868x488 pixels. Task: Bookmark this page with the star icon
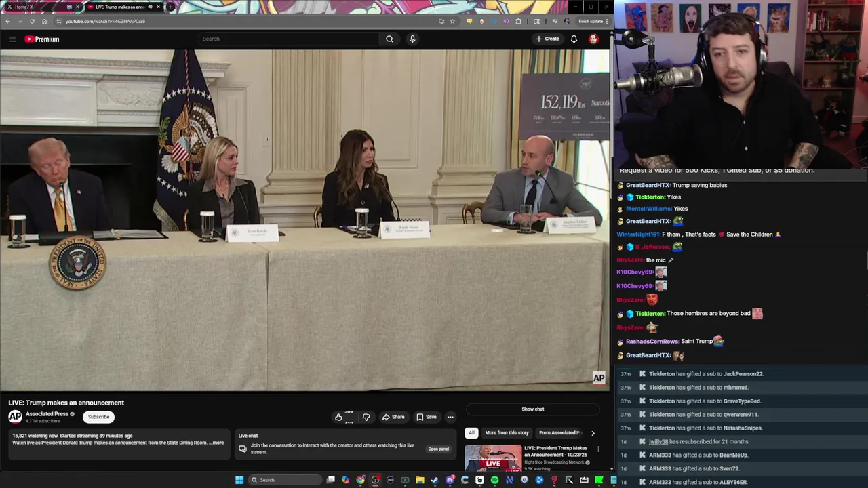(x=452, y=21)
